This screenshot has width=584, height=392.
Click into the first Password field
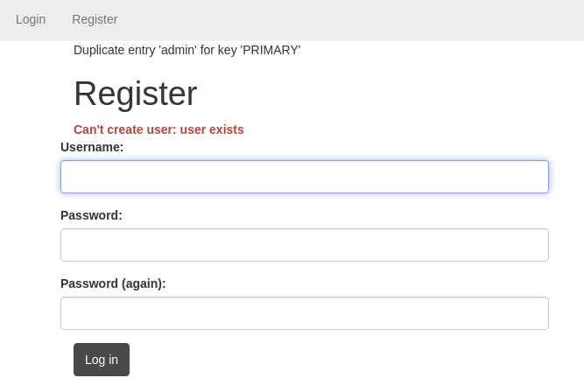[304, 245]
